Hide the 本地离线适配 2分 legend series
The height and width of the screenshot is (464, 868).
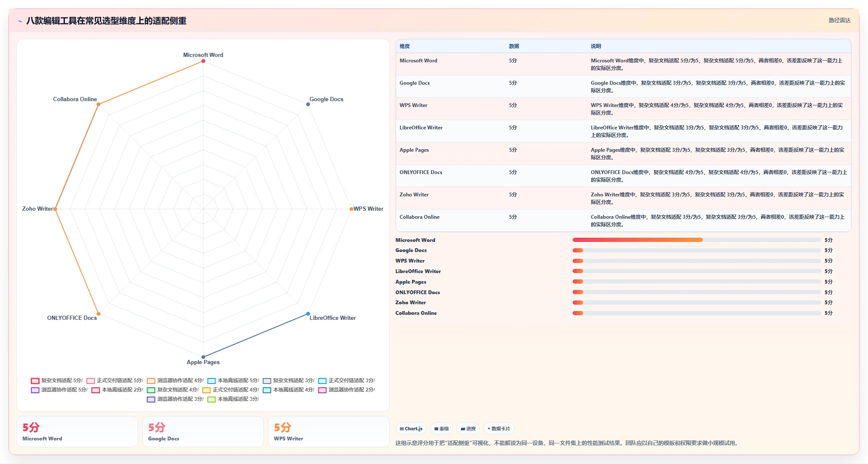(x=117, y=390)
